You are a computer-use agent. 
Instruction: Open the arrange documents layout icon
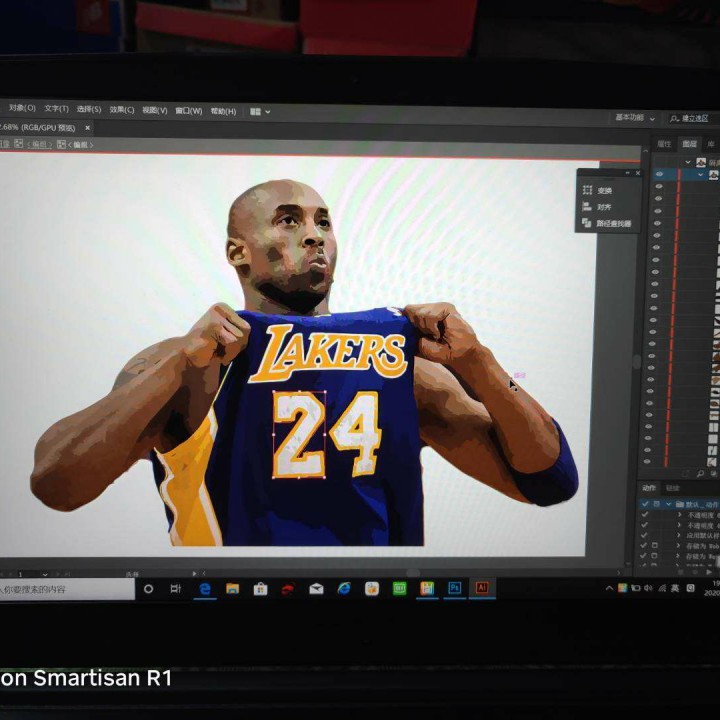point(258,111)
